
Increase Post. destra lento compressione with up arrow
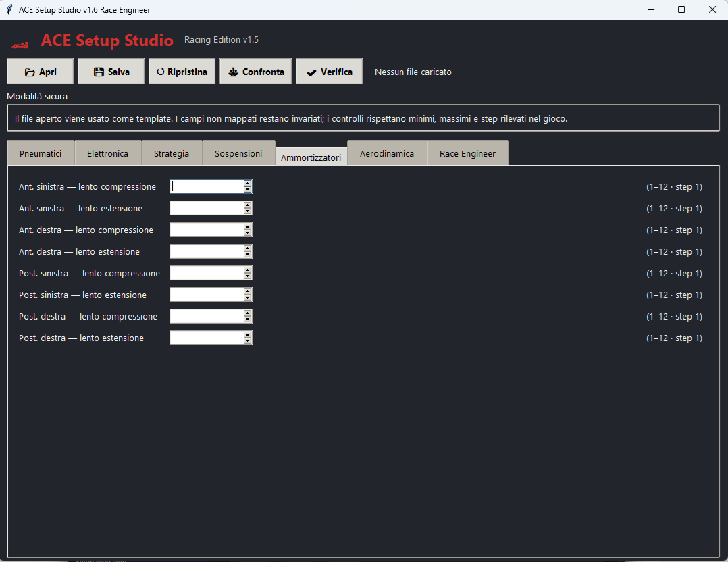(x=247, y=313)
